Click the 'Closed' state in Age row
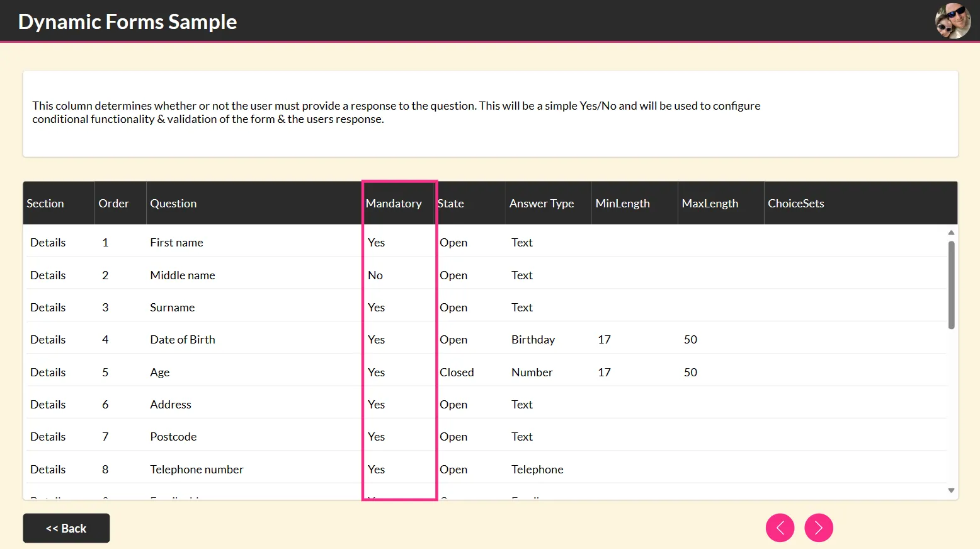980x549 pixels. coord(457,373)
